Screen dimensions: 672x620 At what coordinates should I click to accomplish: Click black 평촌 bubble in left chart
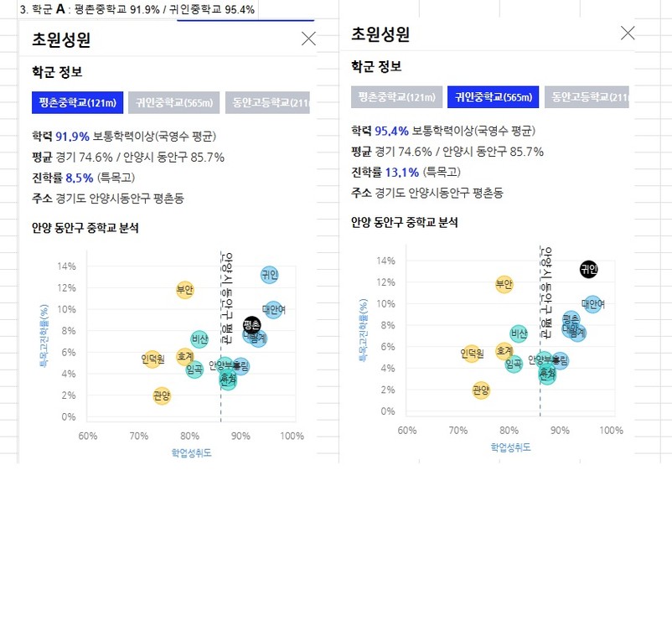coord(251,325)
